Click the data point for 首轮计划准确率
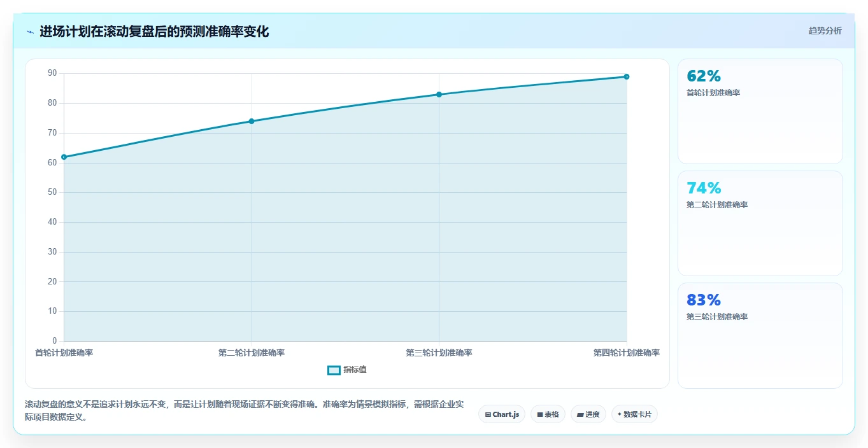 (x=64, y=157)
